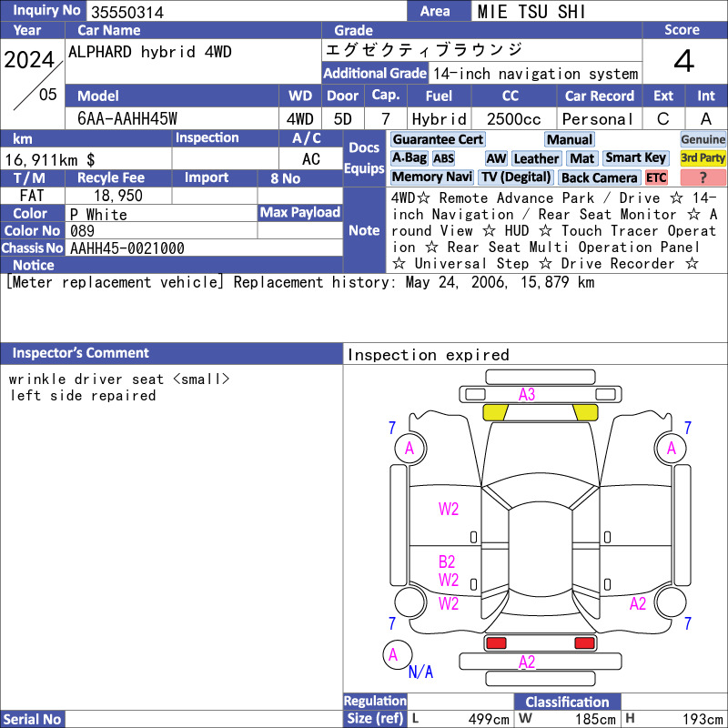Image resolution: width=728 pixels, height=728 pixels.
Task: Select the Leather equipment badge
Action: pyautogui.click(x=536, y=158)
